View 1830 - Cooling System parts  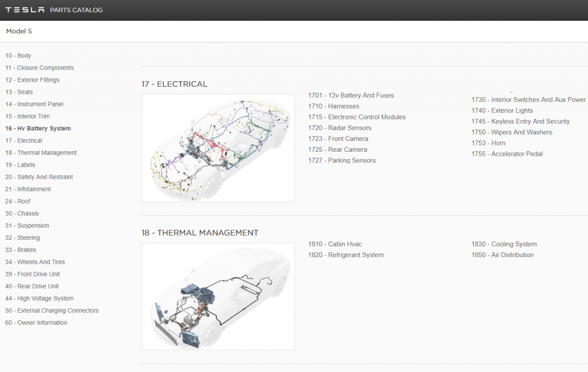[504, 244]
